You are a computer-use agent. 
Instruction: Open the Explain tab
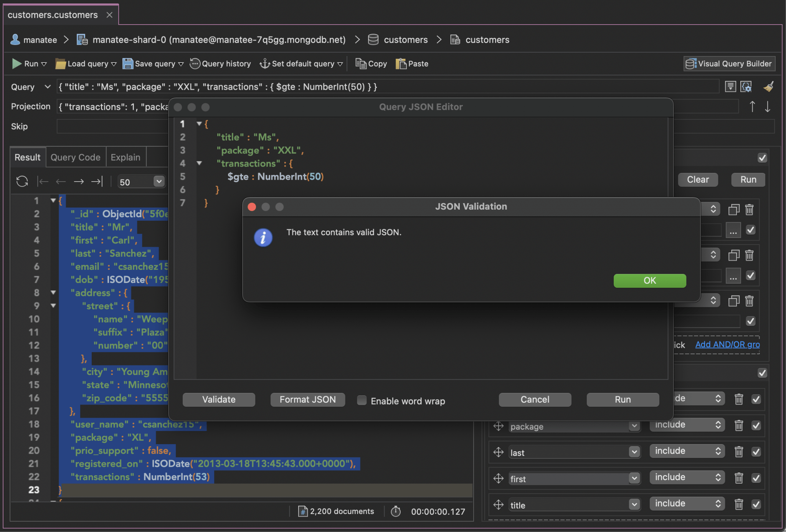[125, 157]
